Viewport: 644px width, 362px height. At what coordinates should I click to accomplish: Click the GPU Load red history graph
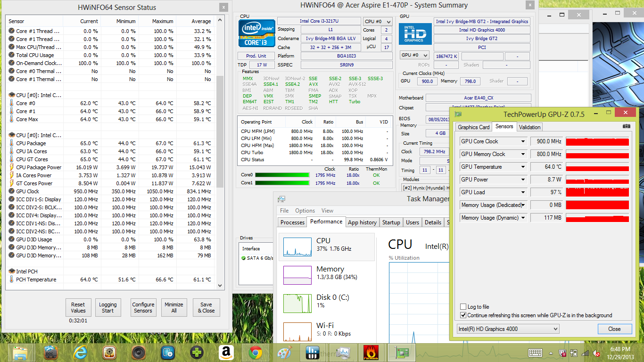(x=597, y=192)
